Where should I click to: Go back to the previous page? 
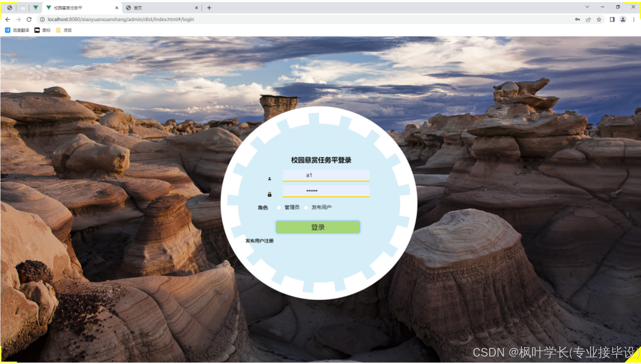coord(8,20)
